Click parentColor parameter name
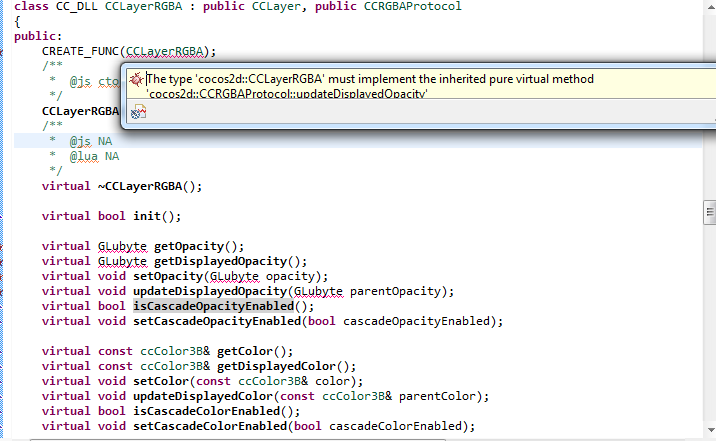Screen dimensions: 716x441 [x=437, y=396]
